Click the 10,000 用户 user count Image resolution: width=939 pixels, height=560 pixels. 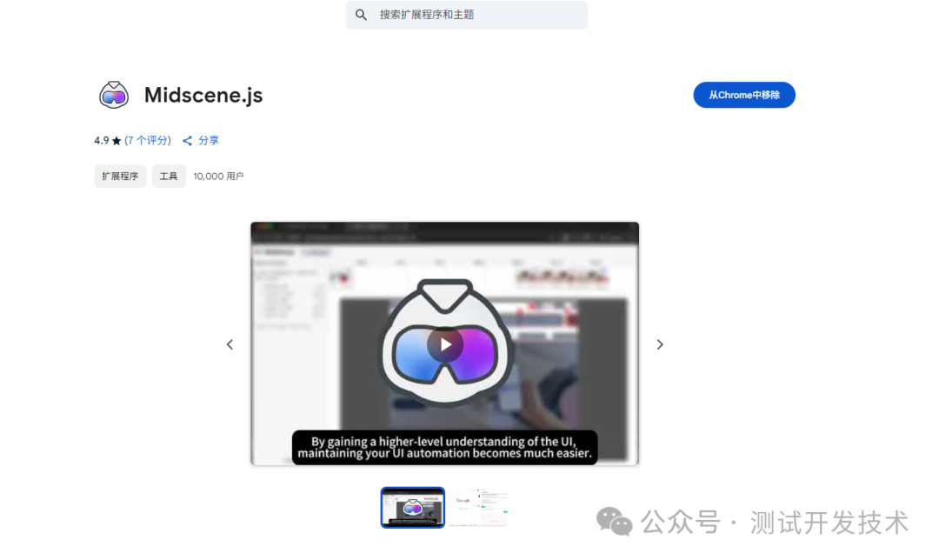click(218, 176)
